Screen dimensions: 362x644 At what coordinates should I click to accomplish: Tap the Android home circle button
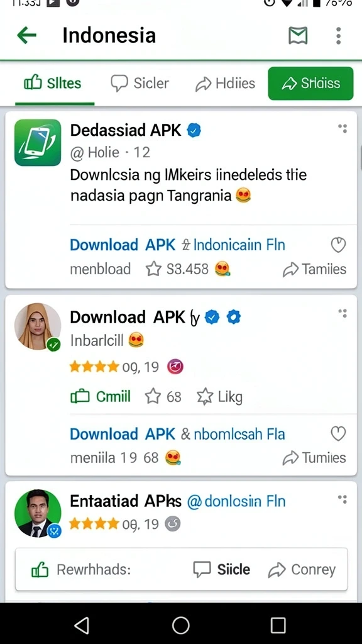click(x=180, y=626)
